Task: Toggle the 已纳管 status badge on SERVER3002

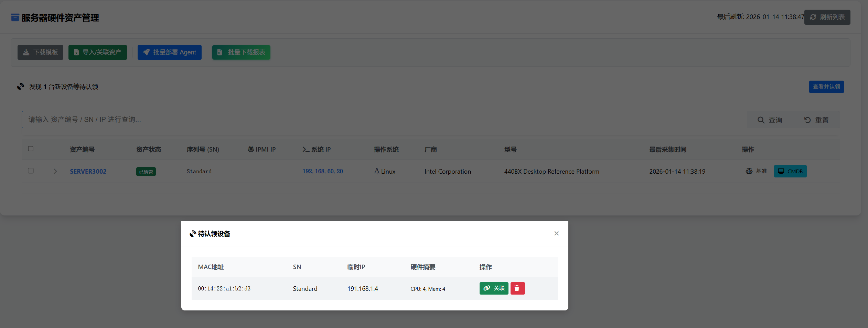Action: pyautogui.click(x=146, y=171)
